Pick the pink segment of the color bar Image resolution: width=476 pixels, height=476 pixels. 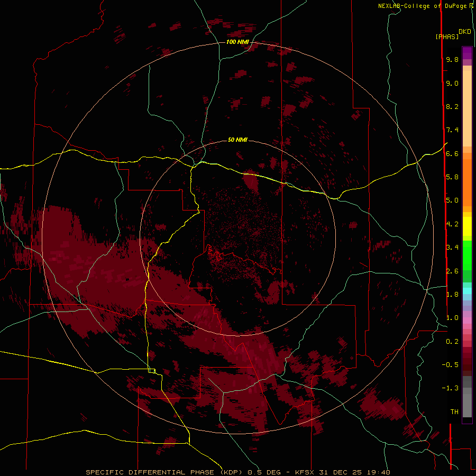467,321
